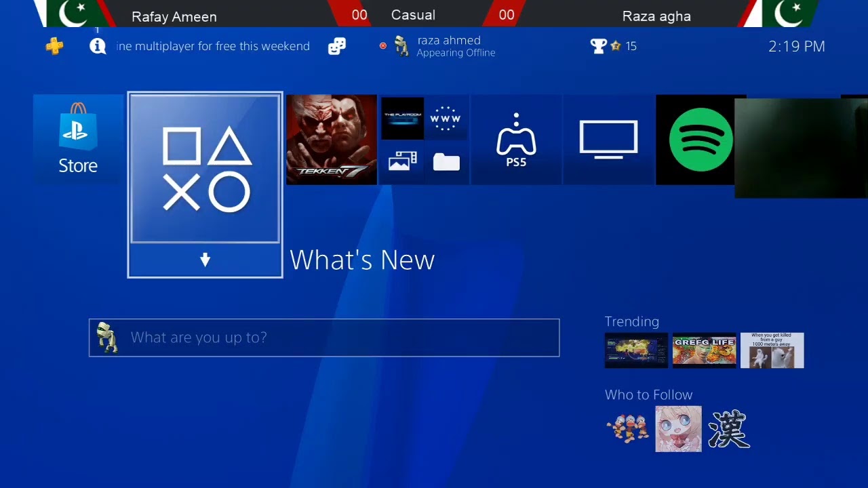Image resolution: width=868 pixels, height=488 pixels.
Task: Open the white folder icon
Action: pyautogui.click(x=446, y=161)
